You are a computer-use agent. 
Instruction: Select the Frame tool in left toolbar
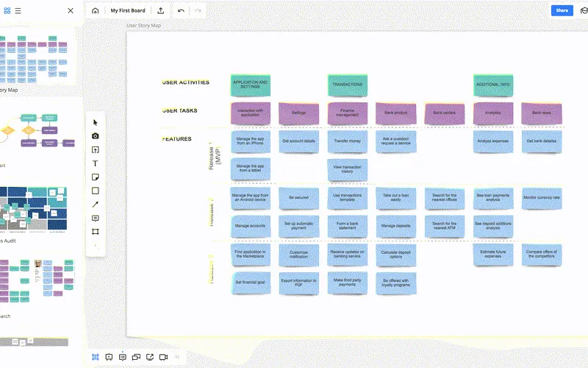pyautogui.click(x=96, y=231)
